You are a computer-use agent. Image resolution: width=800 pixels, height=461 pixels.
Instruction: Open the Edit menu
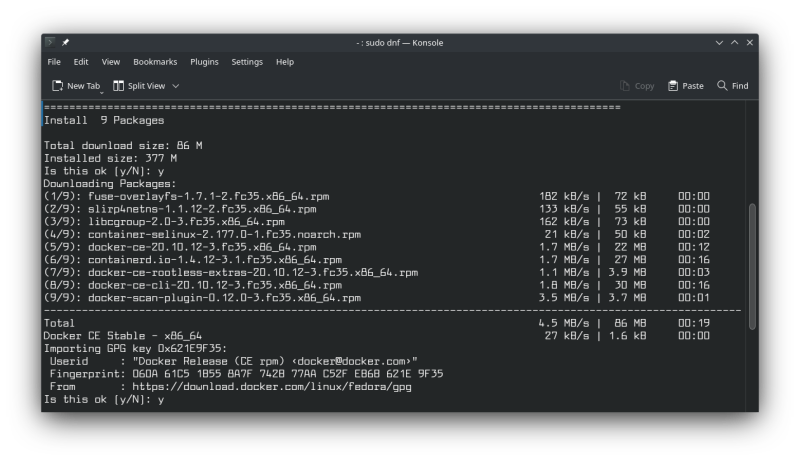(x=81, y=62)
